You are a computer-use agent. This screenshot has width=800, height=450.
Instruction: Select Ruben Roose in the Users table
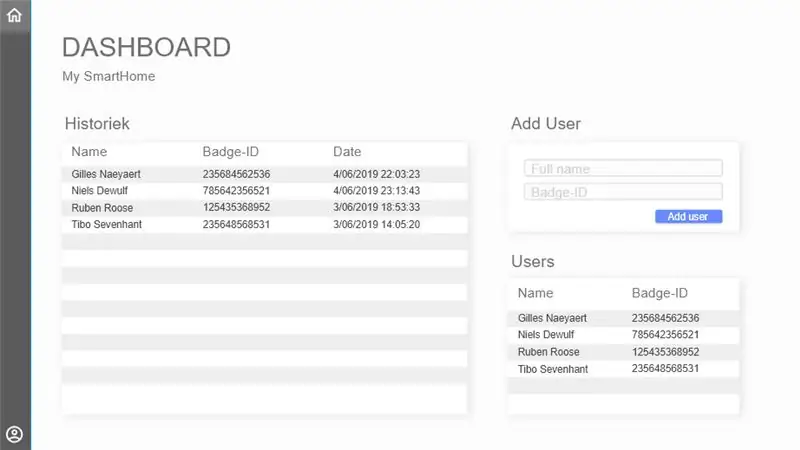(x=548, y=352)
